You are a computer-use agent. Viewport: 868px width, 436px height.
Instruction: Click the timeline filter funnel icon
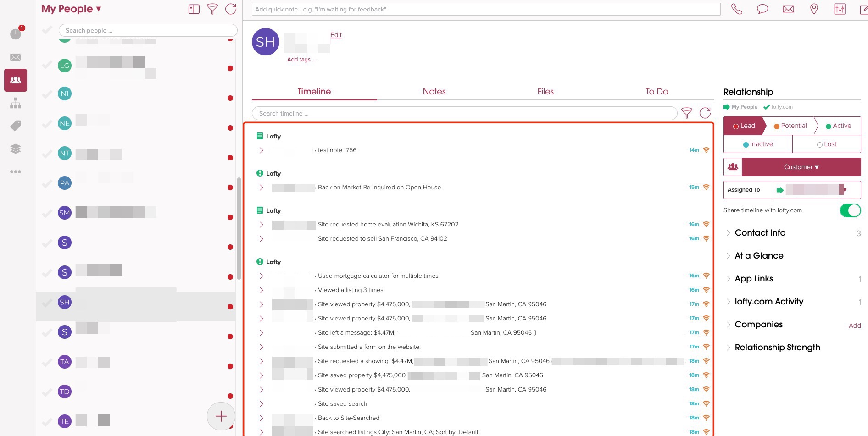[686, 113]
